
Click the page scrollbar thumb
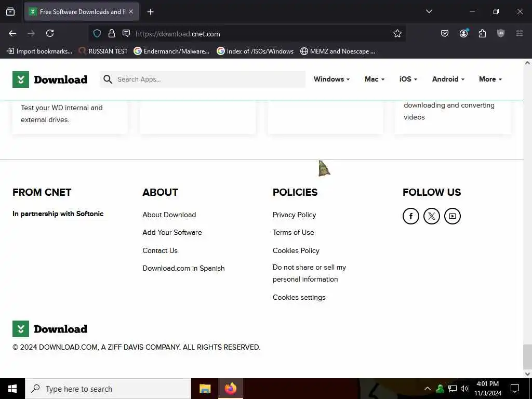(x=527, y=356)
